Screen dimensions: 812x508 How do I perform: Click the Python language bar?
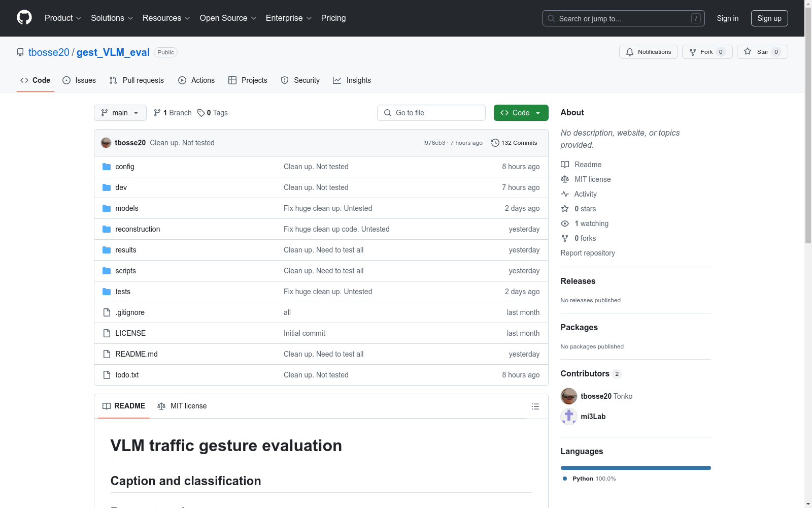pos(636,468)
